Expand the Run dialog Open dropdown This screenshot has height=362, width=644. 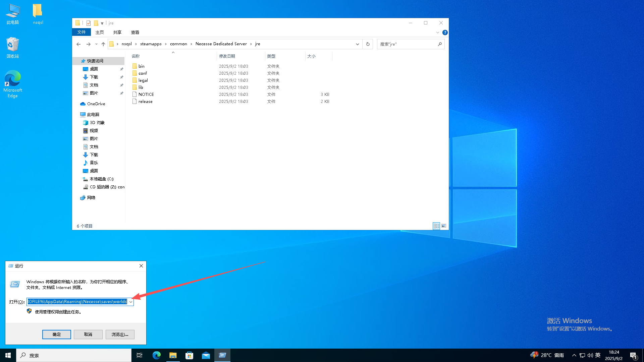coord(131,302)
